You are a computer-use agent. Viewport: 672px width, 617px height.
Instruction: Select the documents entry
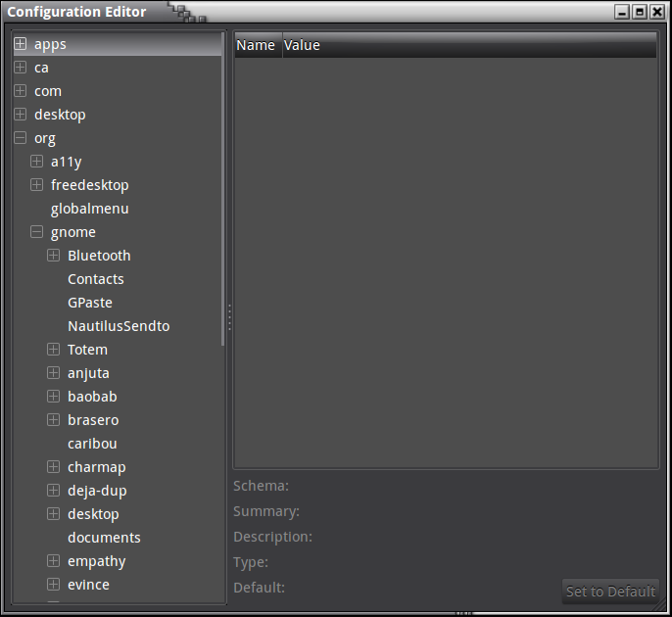pyautogui.click(x=104, y=538)
